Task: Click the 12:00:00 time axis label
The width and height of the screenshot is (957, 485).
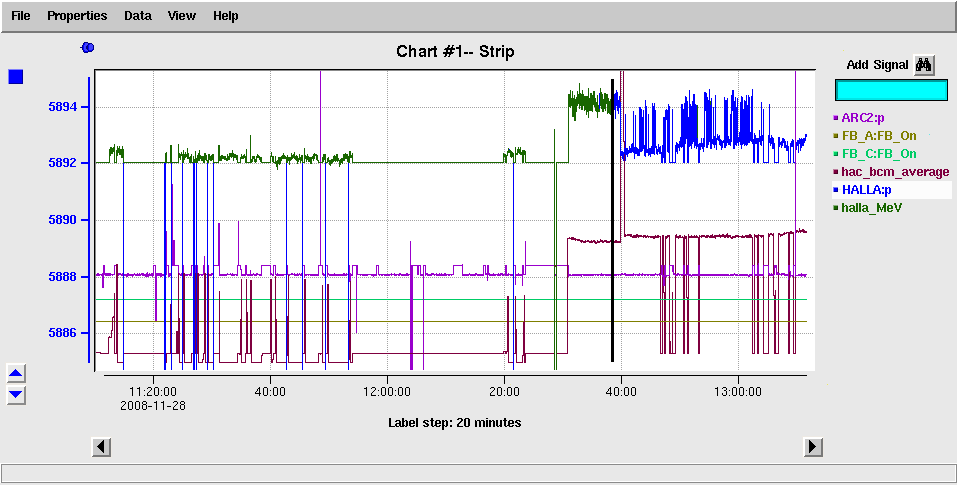Action: (x=387, y=392)
